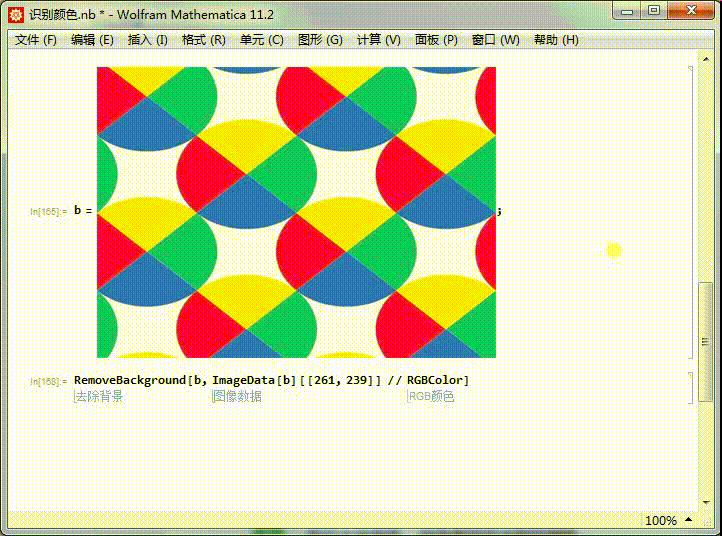Click scrollbar up arrow
Screen dimensions: 722x536
(706, 59)
